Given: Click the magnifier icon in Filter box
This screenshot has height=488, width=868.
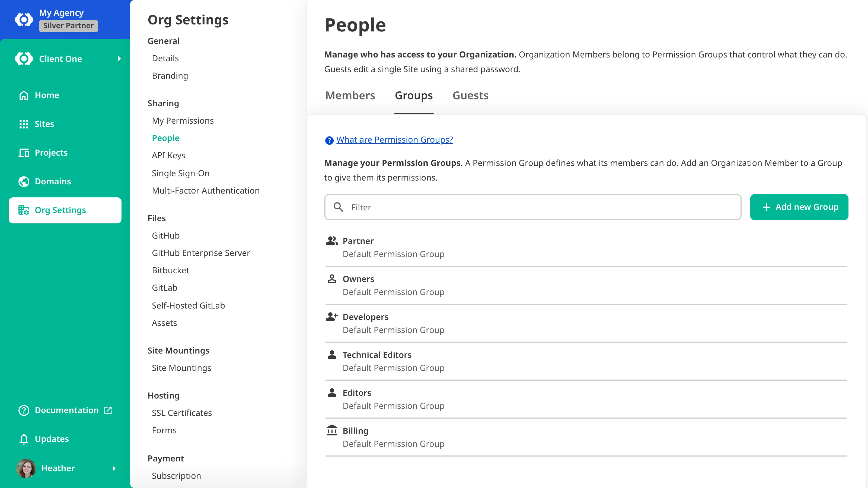Looking at the screenshot, I should coord(338,207).
